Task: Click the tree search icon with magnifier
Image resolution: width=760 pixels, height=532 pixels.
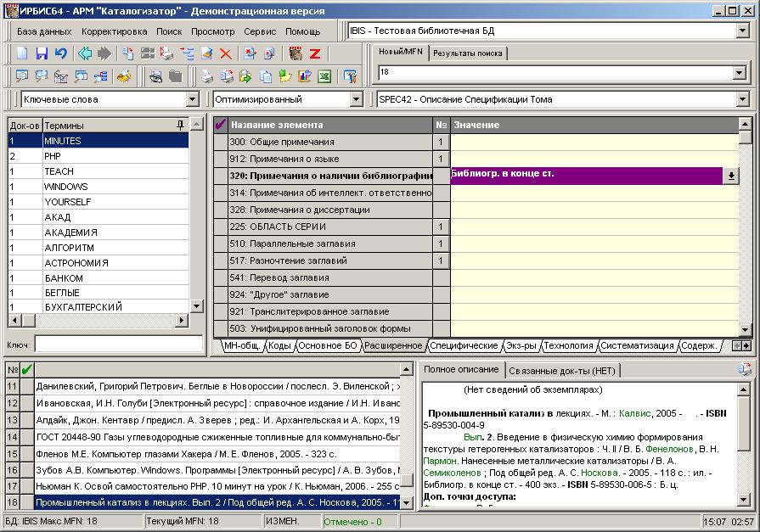Action: tap(101, 76)
